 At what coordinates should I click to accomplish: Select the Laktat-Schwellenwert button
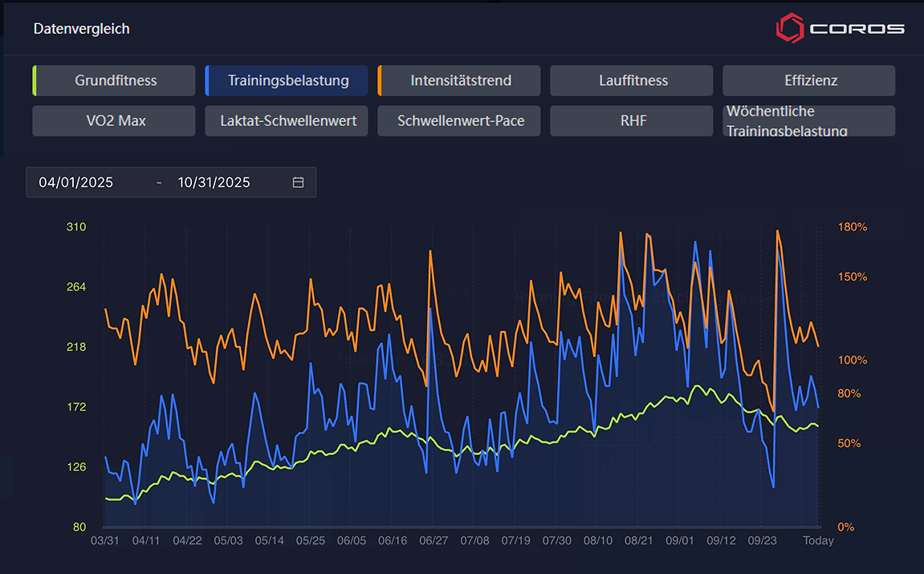287,121
